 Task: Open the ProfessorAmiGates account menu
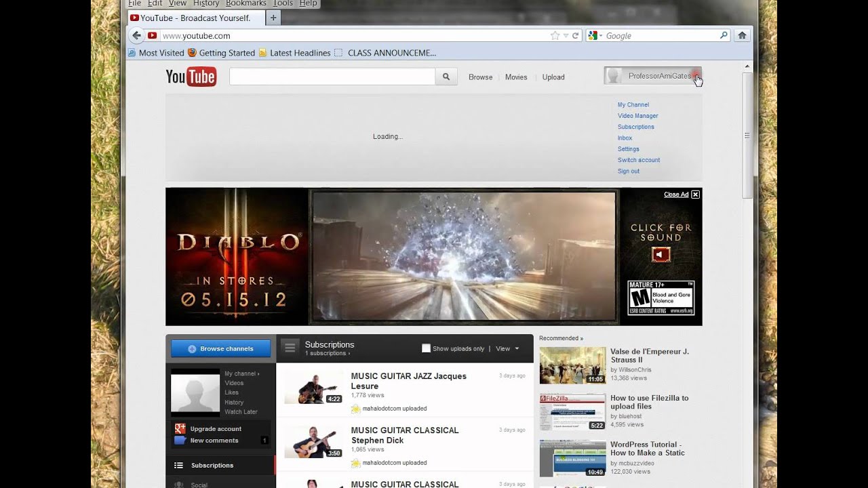tap(653, 76)
